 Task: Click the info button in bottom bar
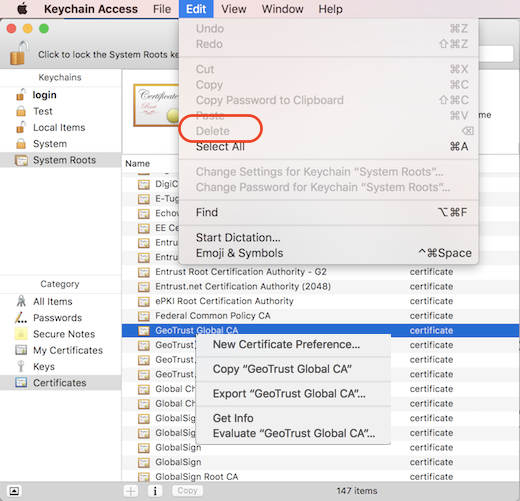155,491
